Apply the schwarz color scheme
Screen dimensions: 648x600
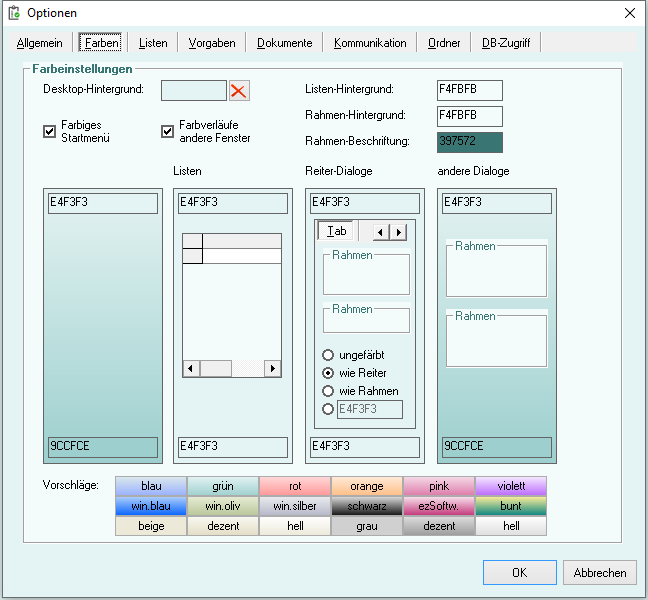pyautogui.click(x=367, y=506)
